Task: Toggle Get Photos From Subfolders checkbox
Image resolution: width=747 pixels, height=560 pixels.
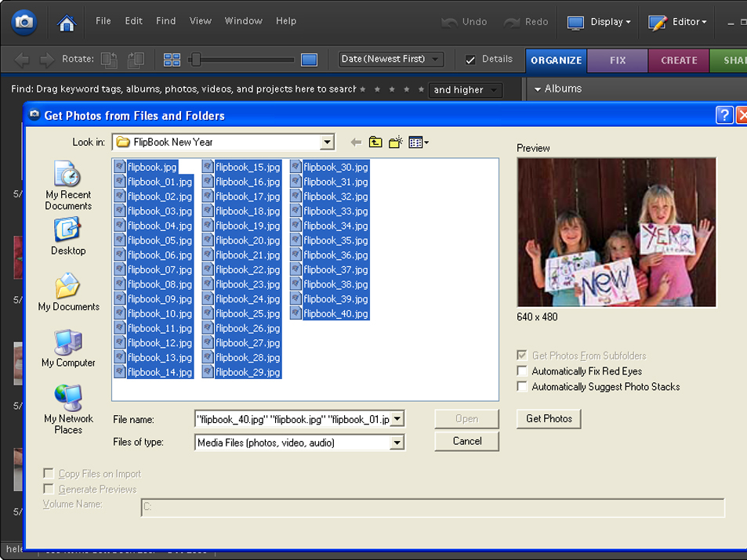Action: pyautogui.click(x=522, y=356)
